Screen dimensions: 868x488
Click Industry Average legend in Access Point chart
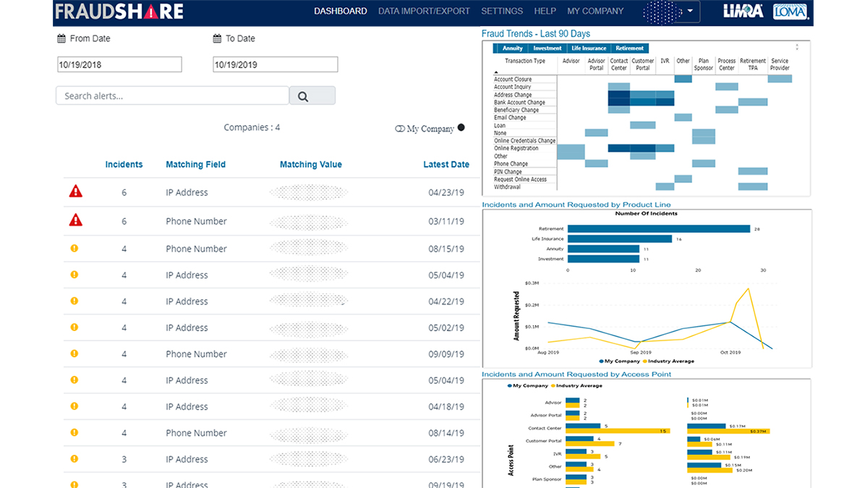[x=577, y=386]
